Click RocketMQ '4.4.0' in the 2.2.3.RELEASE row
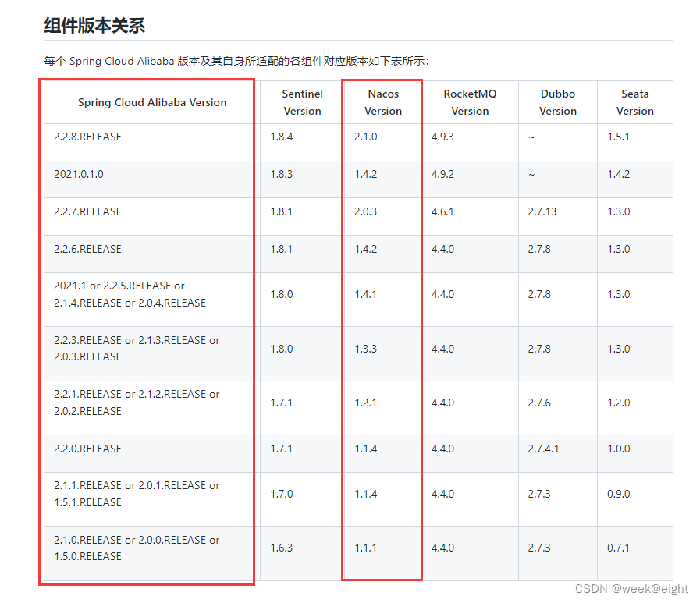 pos(442,349)
